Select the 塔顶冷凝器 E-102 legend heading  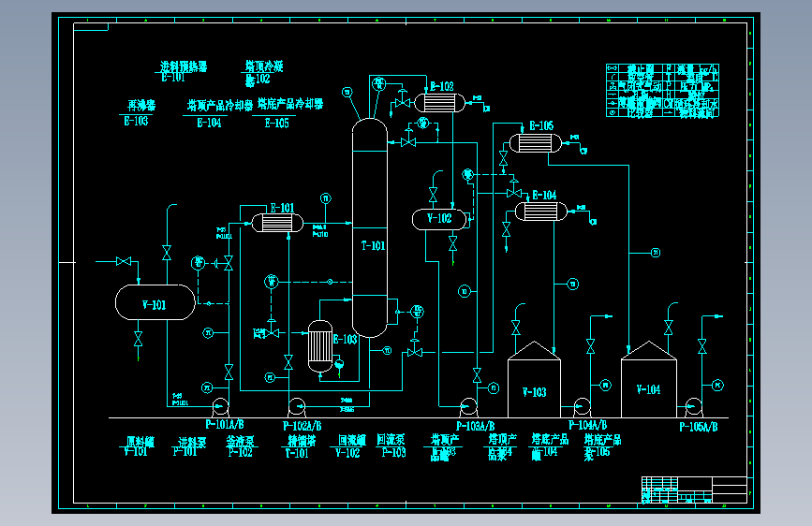(x=263, y=73)
